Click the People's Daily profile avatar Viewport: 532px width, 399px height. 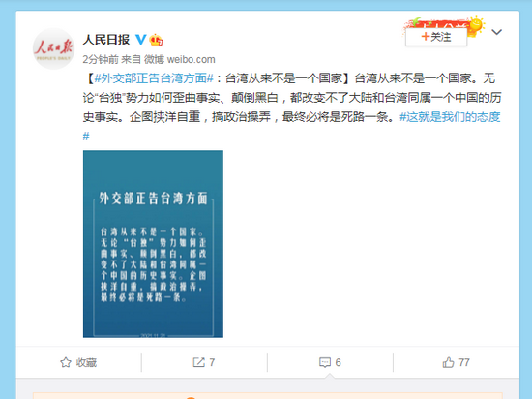53,48
